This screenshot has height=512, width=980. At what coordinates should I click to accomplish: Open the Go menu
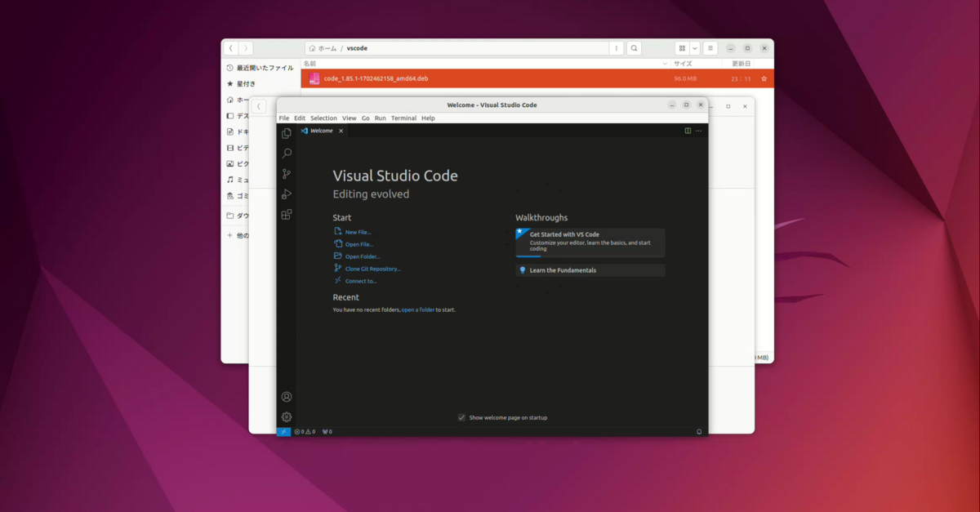coord(366,118)
